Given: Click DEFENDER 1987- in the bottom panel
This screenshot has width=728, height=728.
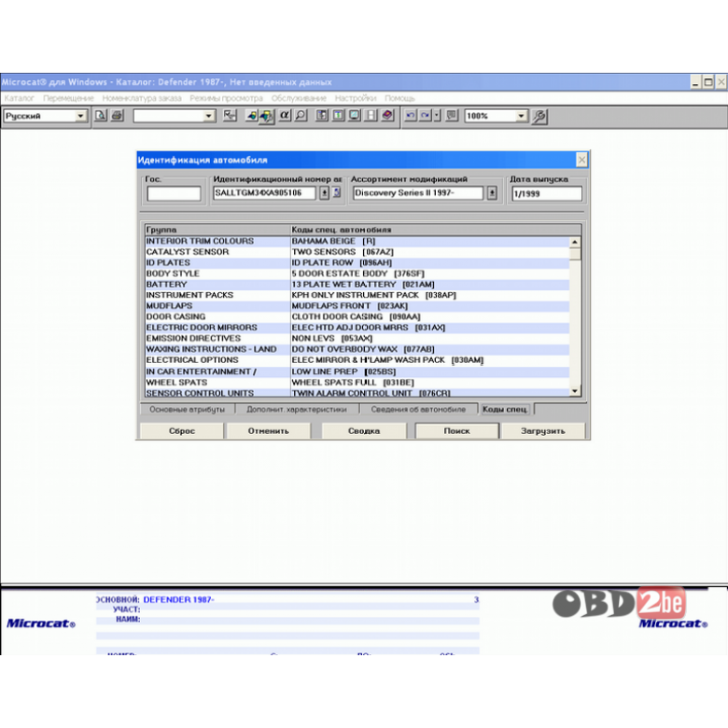Looking at the screenshot, I should (179, 599).
